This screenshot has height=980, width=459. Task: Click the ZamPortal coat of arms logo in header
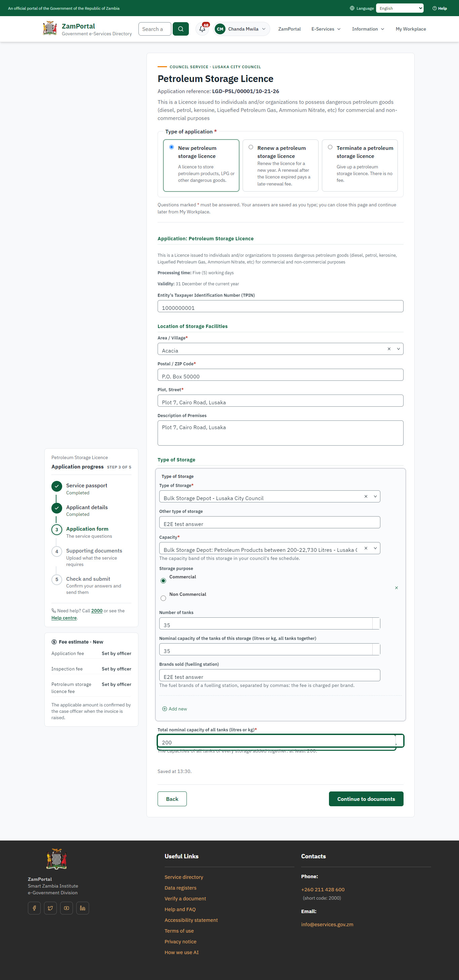50,29
